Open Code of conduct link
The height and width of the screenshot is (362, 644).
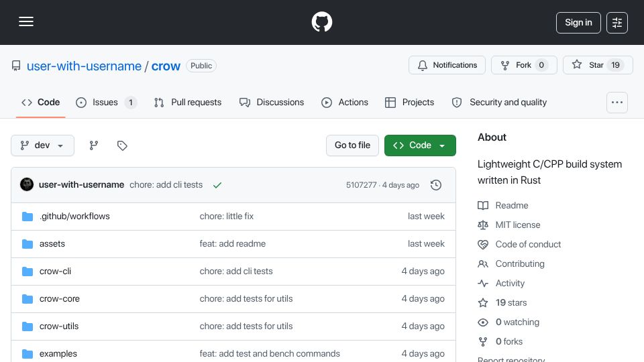[528, 244]
